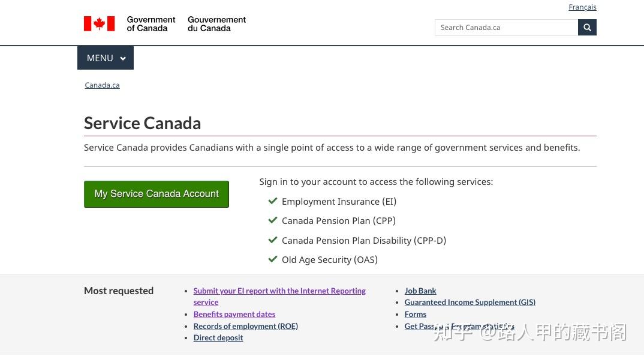Open the Forms link
644x359 pixels.
(x=415, y=315)
